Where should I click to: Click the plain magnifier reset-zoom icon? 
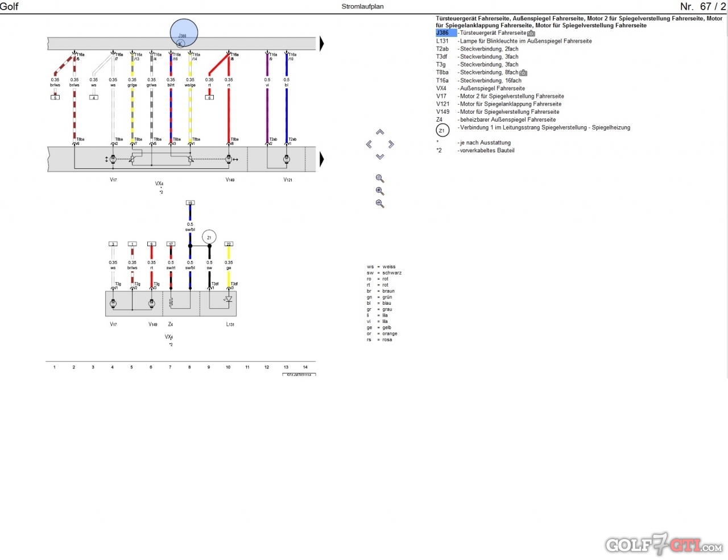[380, 179]
